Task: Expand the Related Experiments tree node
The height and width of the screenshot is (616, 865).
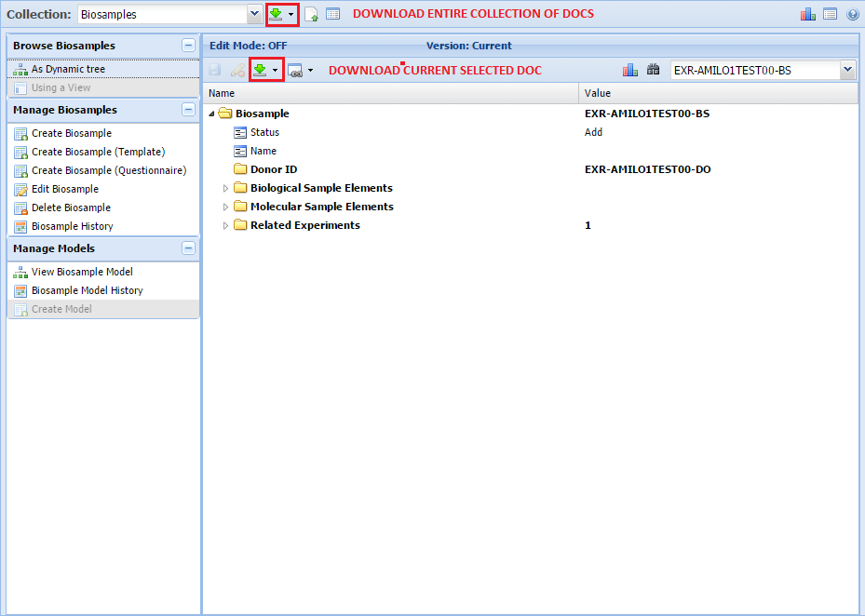Action: click(x=225, y=225)
